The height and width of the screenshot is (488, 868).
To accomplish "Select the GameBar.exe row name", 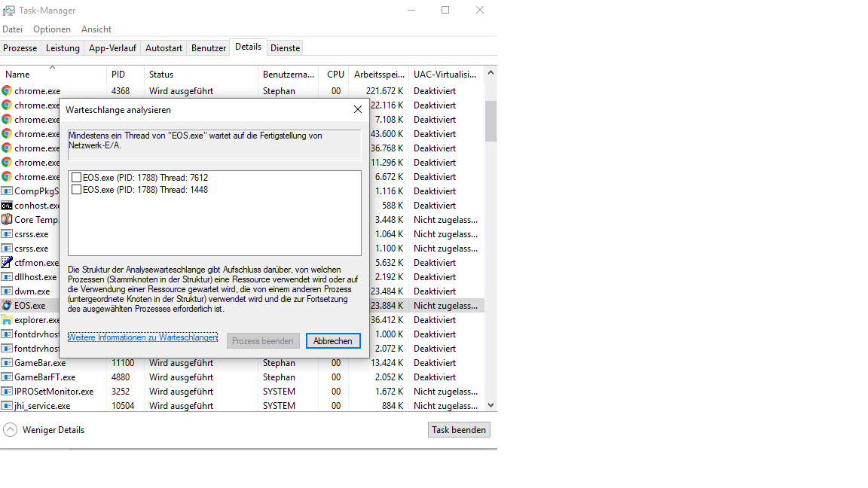I will pos(40,363).
